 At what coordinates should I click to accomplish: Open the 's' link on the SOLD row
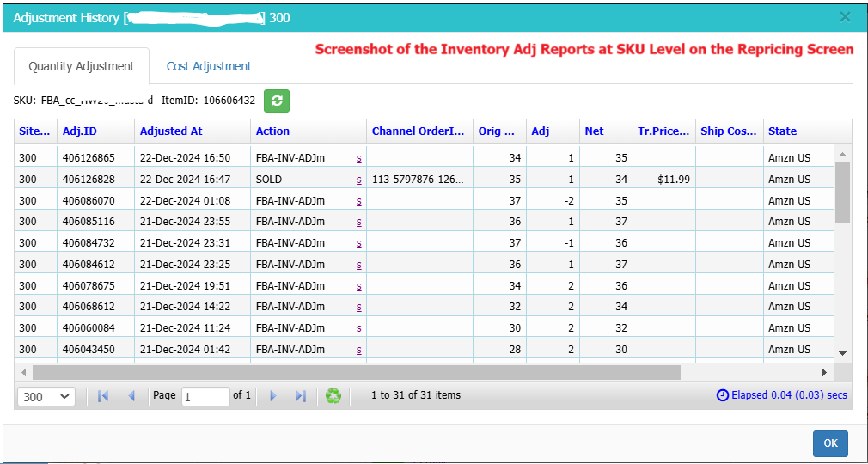[x=358, y=180]
